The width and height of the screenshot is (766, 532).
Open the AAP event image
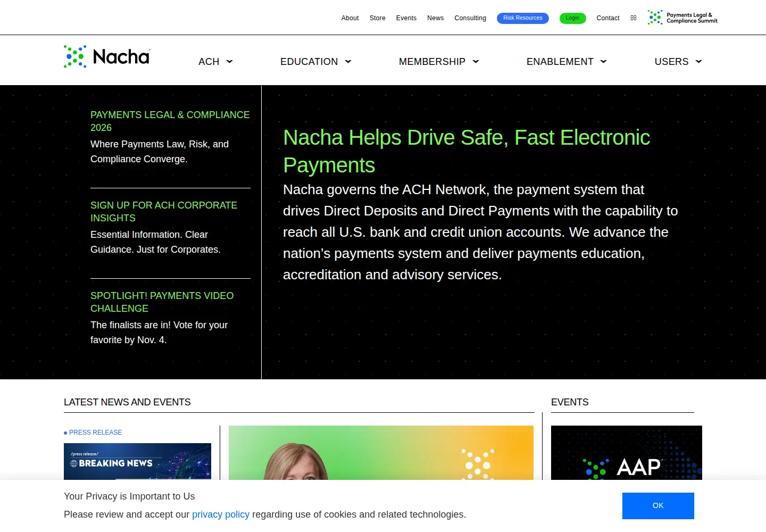click(x=627, y=453)
